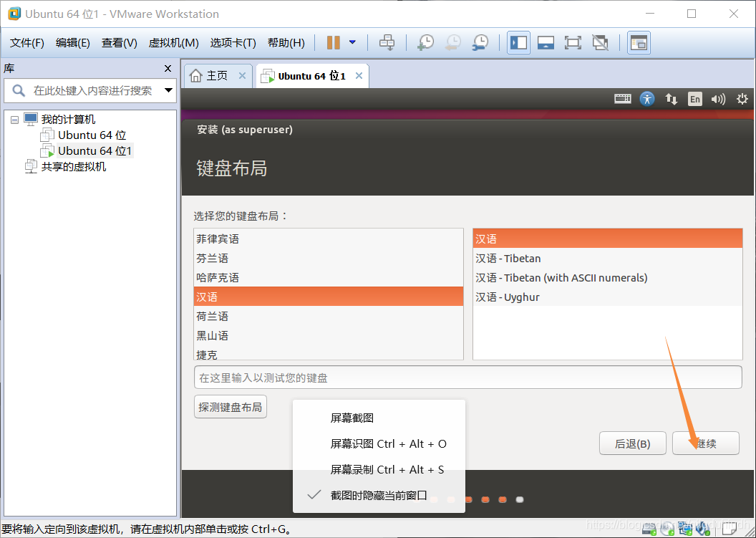Select 黑山语 in the layout language list
This screenshot has height=538, width=756.
329,335
